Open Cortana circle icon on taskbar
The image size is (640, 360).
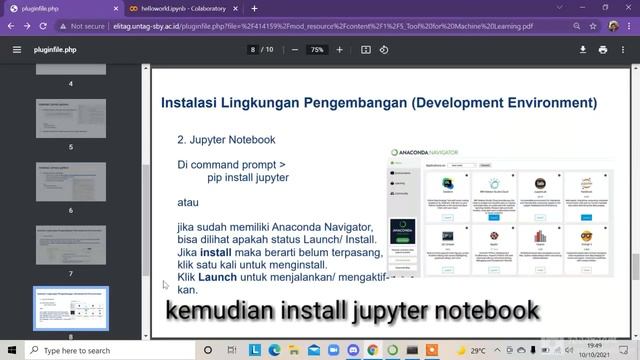click(208, 350)
